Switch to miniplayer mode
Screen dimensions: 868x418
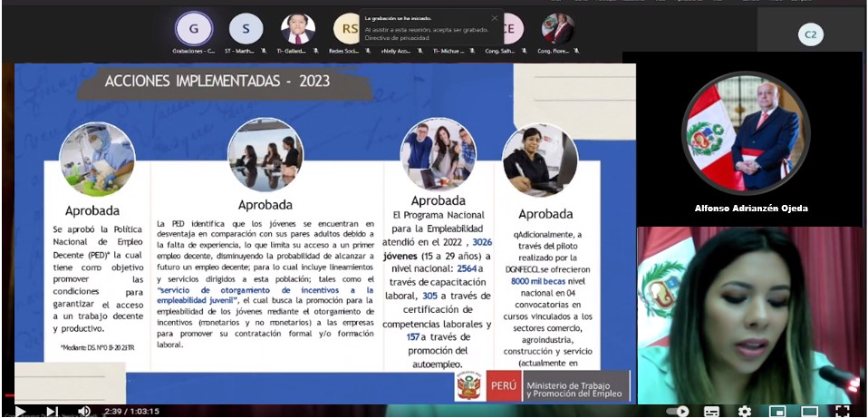[777, 411]
